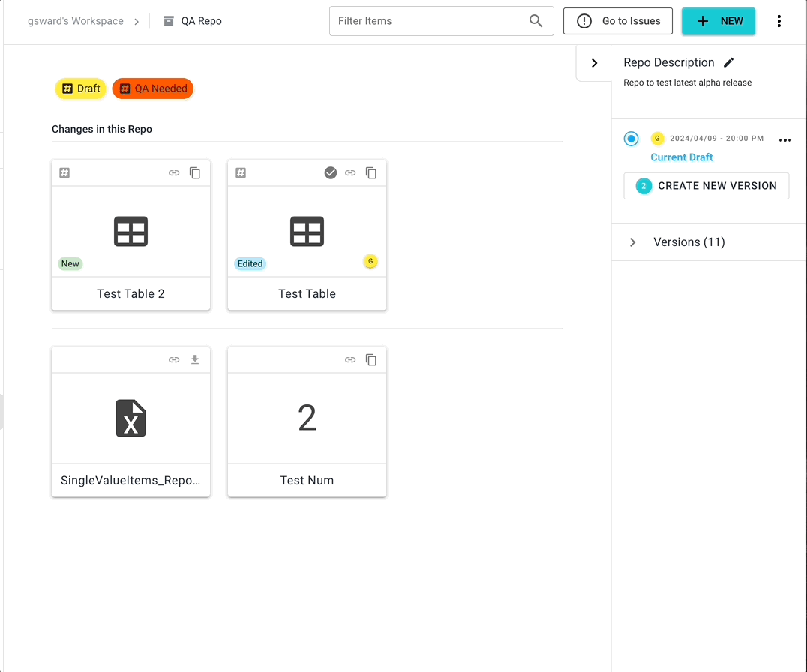
Task: Click the Go to Issues button
Action: pyautogui.click(x=618, y=21)
